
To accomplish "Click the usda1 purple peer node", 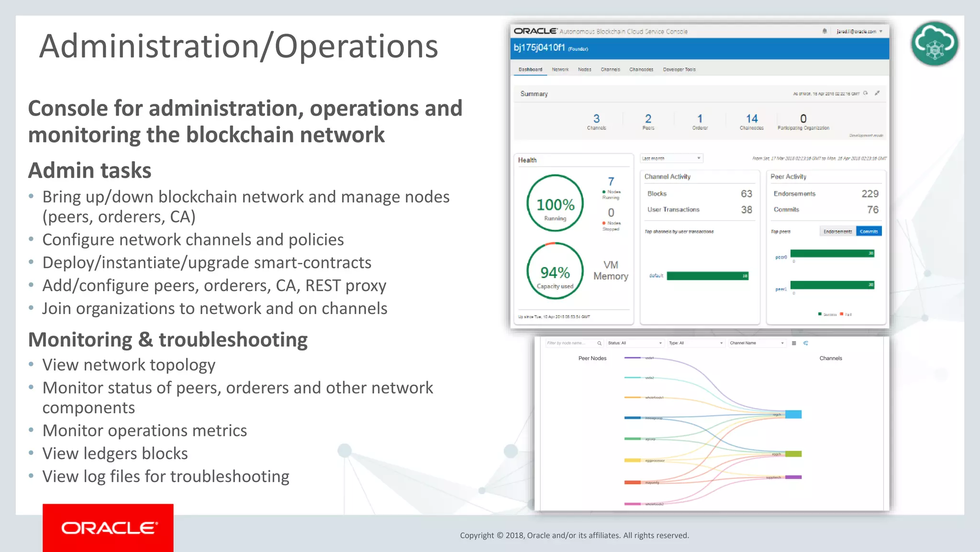I will tap(633, 358).
